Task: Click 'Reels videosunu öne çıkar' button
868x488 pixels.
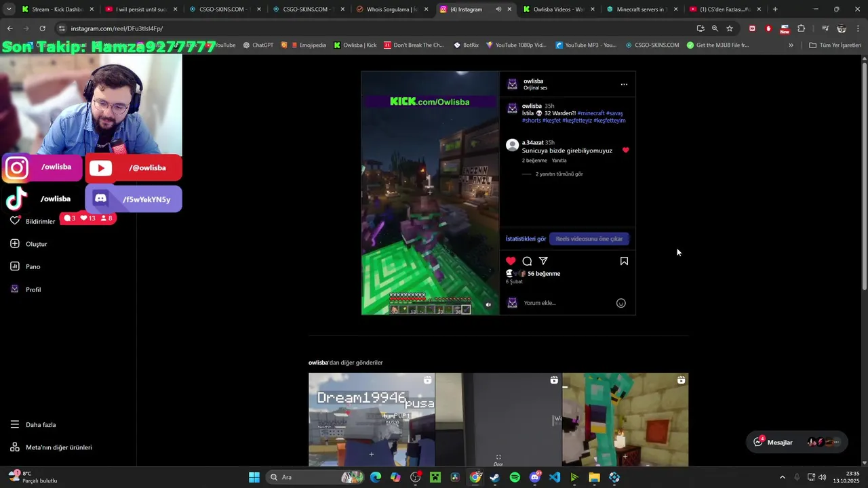Action: pyautogui.click(x=589, y=239)
